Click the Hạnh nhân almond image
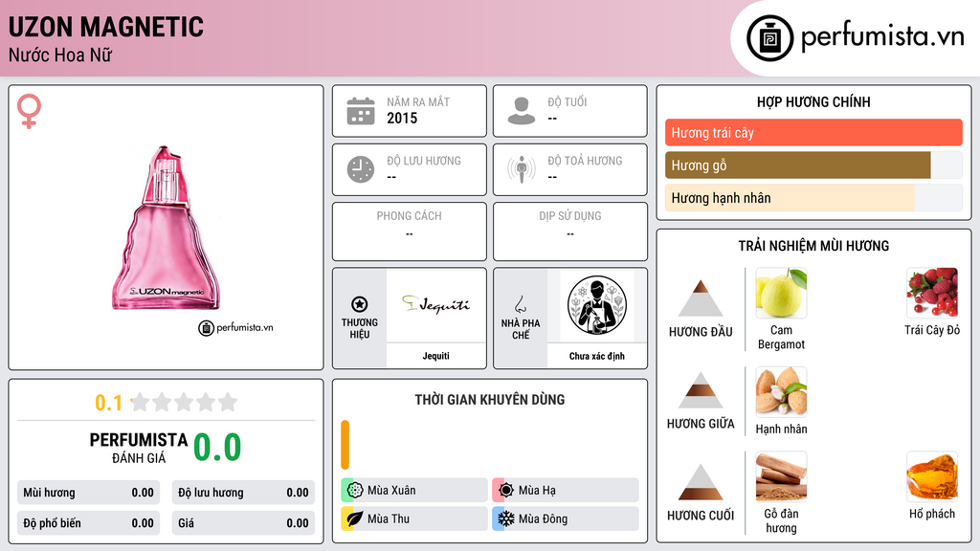This screenshot has height=551, width=980. pyautogui.click(x=781, y=391)
